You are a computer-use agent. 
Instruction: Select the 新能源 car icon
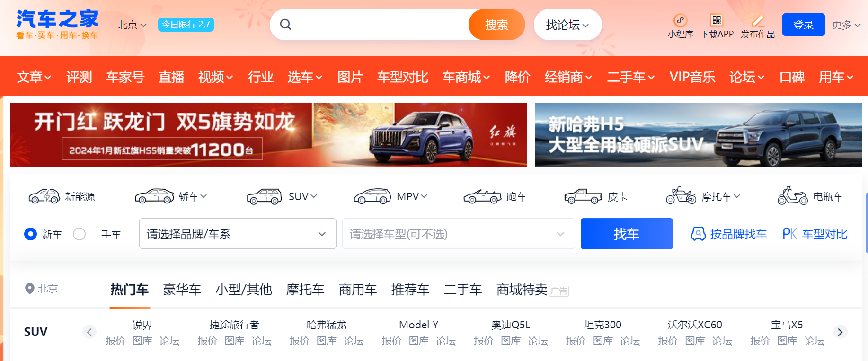coord(44,196)
